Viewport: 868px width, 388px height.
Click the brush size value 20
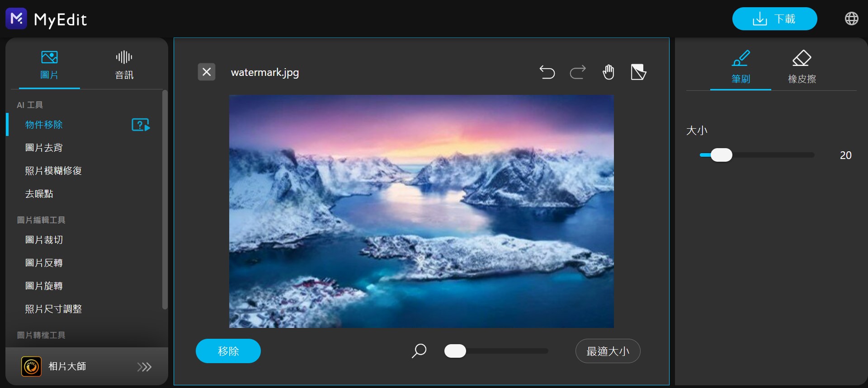pyautogui.click(x=845, y=155)
